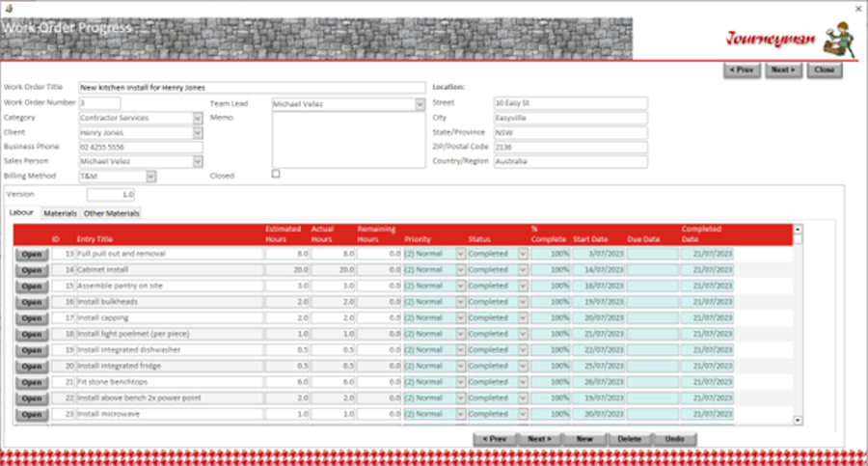The image size is (868, 466).
Task: Select Estimated Hours 20.0 for Cabinet install
Action: [x=286, y=270]
